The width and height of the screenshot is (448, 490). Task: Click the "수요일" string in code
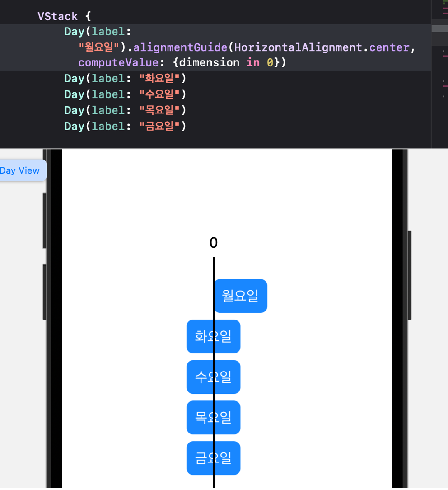[159, 94]
